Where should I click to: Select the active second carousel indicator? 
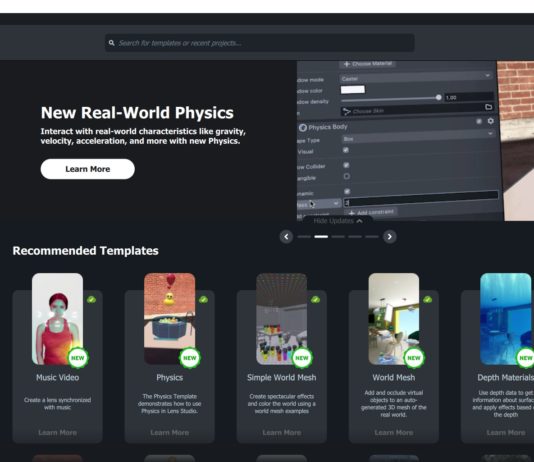321,237
